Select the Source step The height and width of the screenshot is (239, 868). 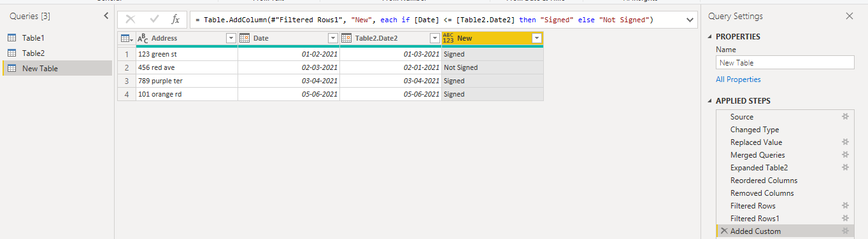click(785, 117)
